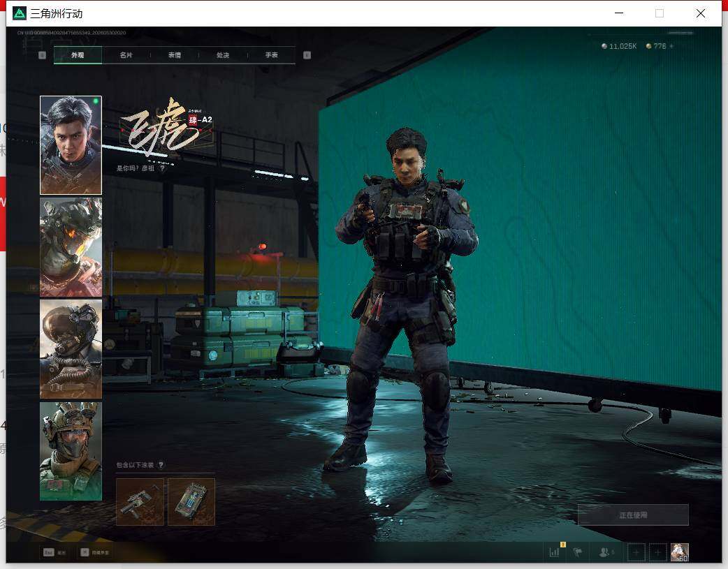
Task: Open the flag icon in the bottom bar
Action: (x=578, y=552)
